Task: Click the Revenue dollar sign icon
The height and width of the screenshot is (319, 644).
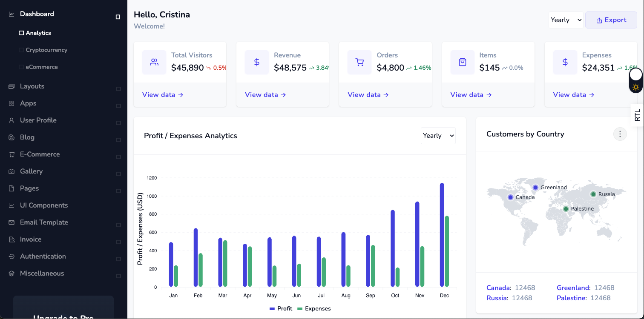Action: coord(257,63)
